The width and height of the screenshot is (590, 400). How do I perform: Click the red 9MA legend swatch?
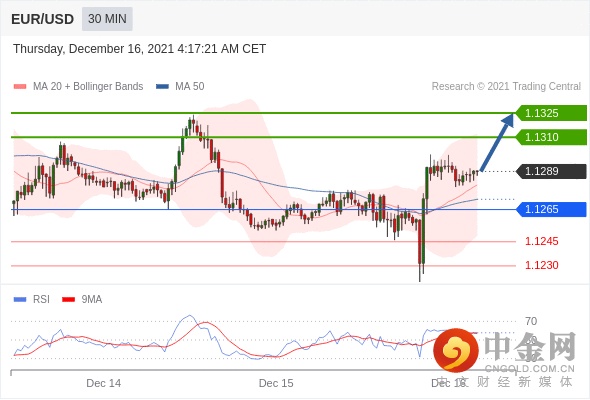(x=68, y=300)
